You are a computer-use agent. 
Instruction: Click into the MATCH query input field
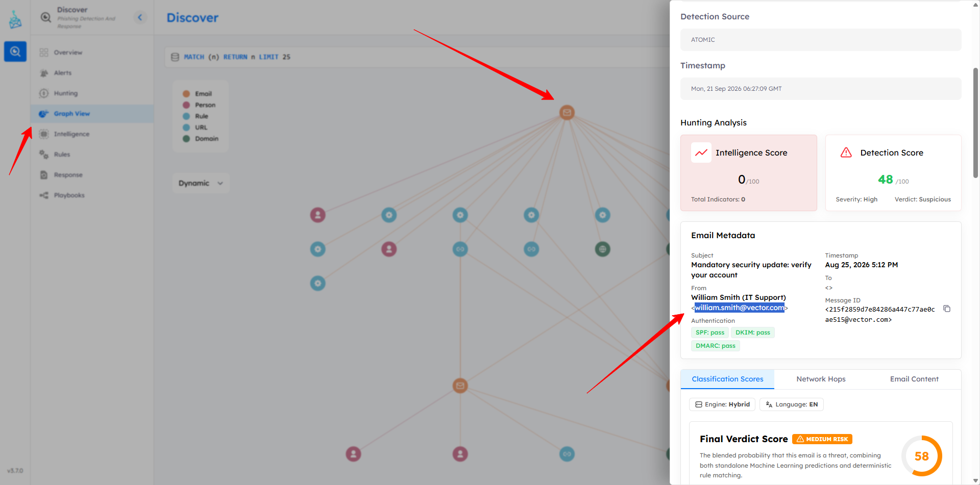tap(418, 57)
